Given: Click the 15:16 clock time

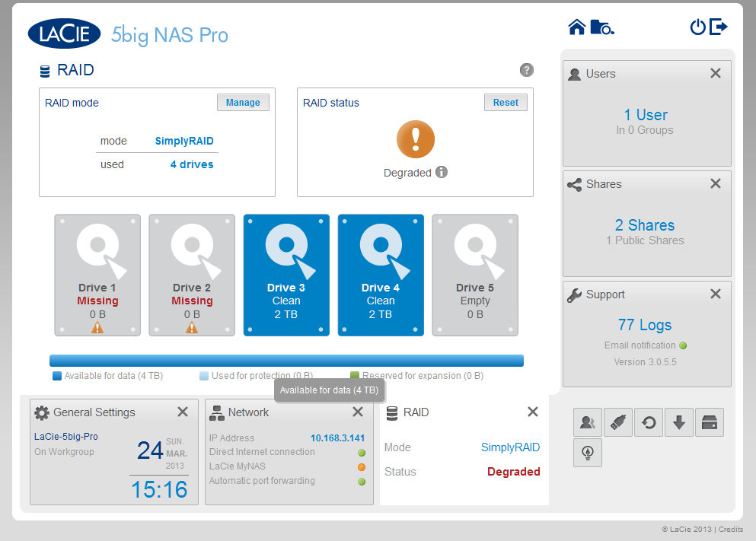Looking at the screenshot, I should click(159, 489).
